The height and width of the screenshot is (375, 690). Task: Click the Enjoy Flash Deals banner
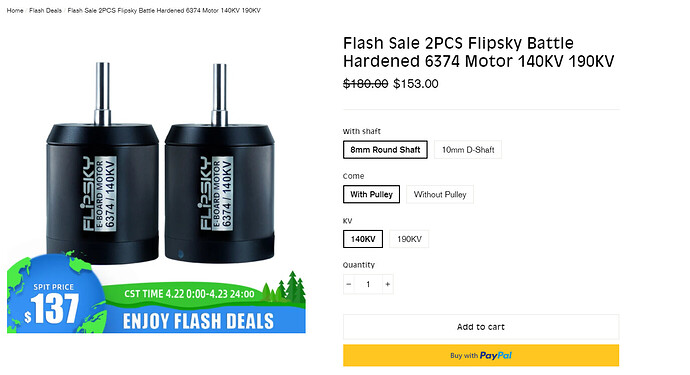coord(198,321)
